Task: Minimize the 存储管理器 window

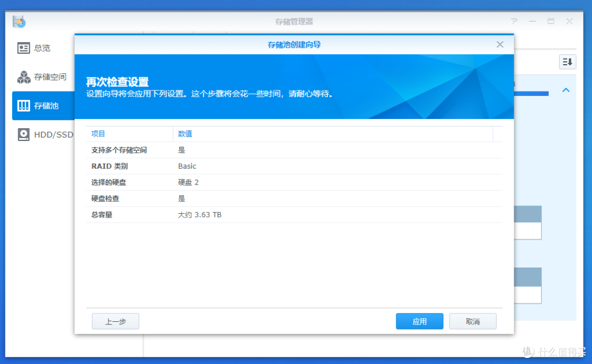Action: point(532,22)
